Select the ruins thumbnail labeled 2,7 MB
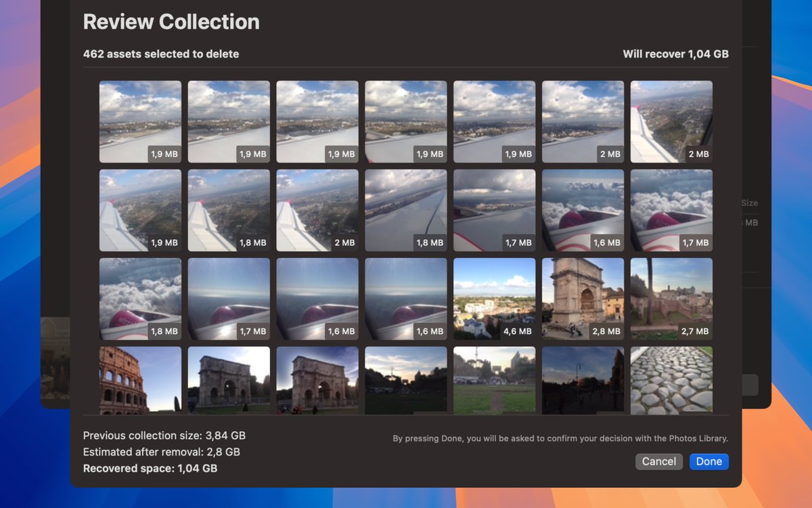 tap(671, 299)
